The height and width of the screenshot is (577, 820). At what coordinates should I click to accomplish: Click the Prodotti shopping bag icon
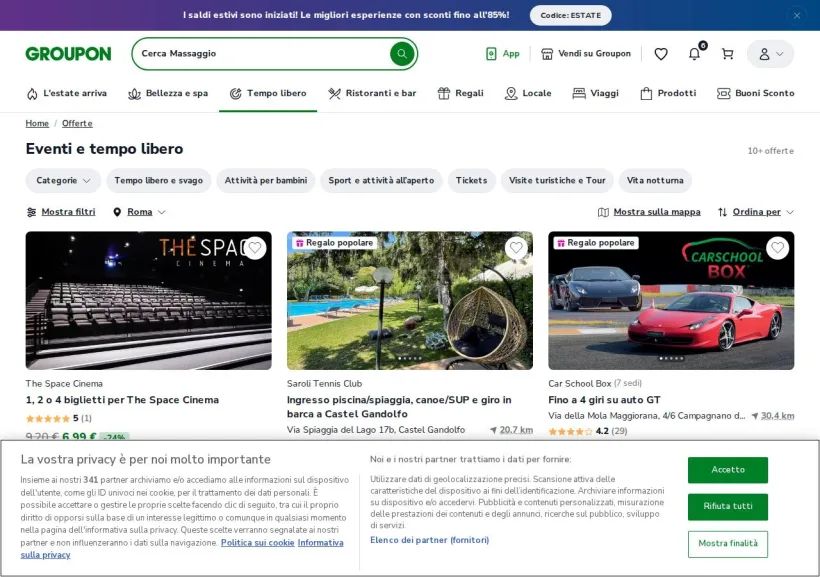[x=646, y=94]
